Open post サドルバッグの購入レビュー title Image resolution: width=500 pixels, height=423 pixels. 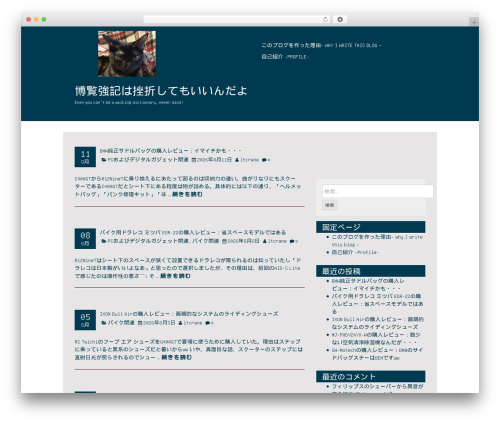(x=170, y=151)
